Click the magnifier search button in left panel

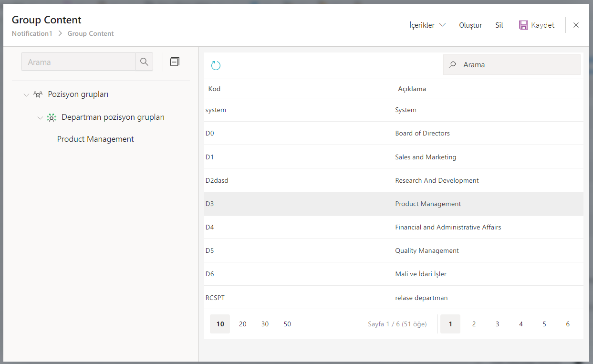[x=144, y=62]
